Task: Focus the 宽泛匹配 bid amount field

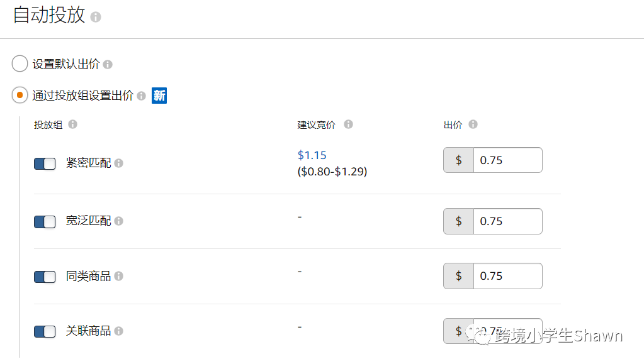Action: click(507, 221)
